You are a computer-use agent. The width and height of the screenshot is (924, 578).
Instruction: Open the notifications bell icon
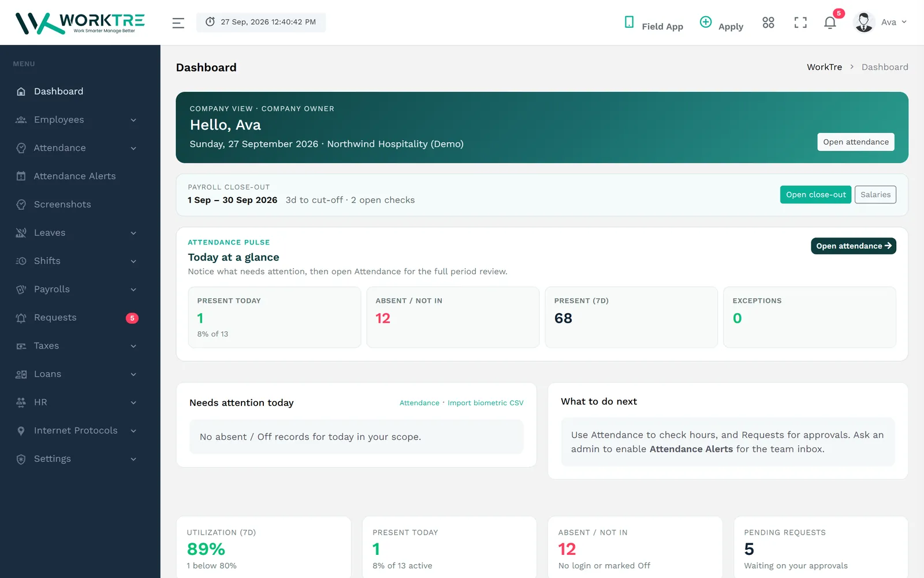tap(830, 23)
